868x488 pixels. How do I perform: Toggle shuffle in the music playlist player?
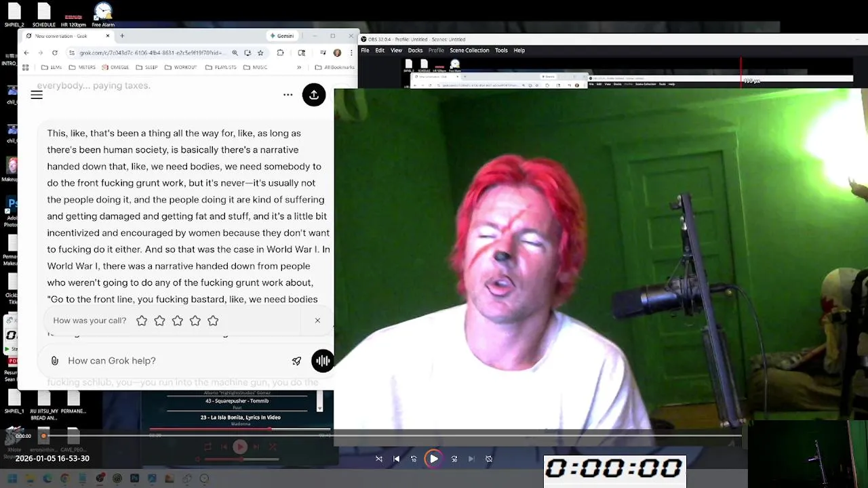coord(273,447)
